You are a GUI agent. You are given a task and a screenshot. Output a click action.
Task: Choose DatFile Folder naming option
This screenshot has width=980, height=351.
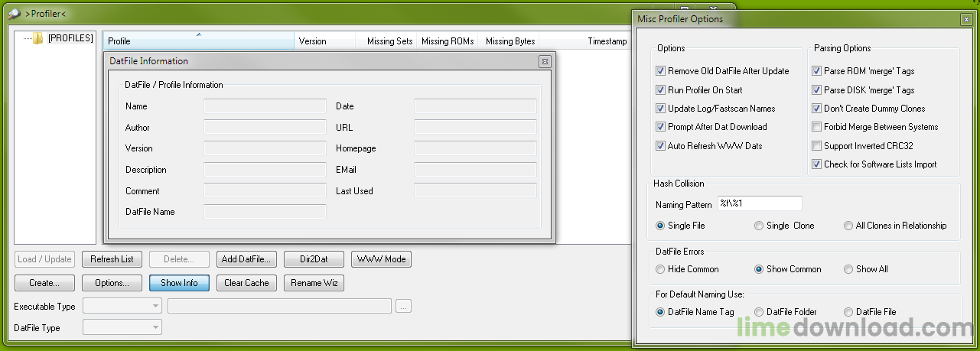click(759, 312)
